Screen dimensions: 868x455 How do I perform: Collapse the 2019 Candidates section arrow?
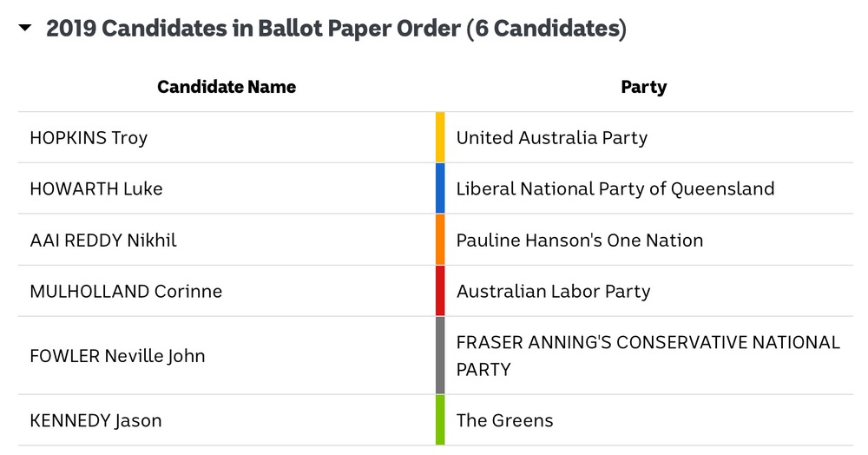point(24,28)
